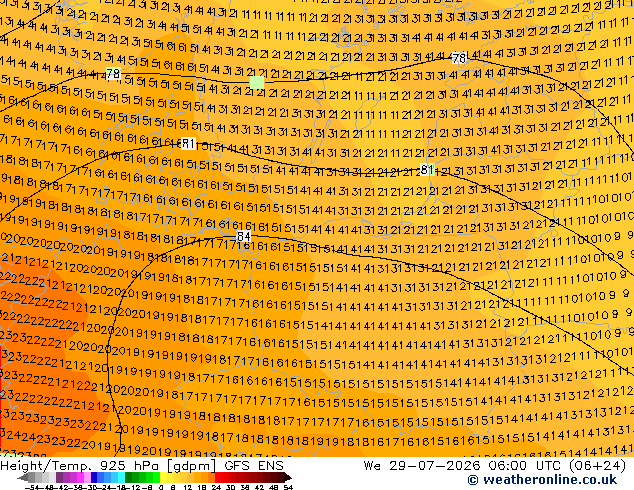Click the pale green square on the map
This screenshot has width=634, height=490.
[x=257, y=82]
